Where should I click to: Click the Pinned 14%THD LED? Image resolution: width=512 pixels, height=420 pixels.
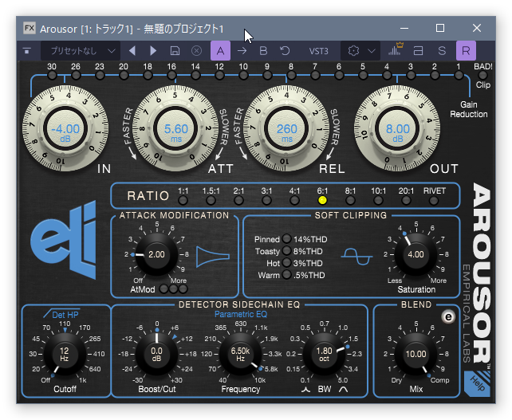point(286,238)
